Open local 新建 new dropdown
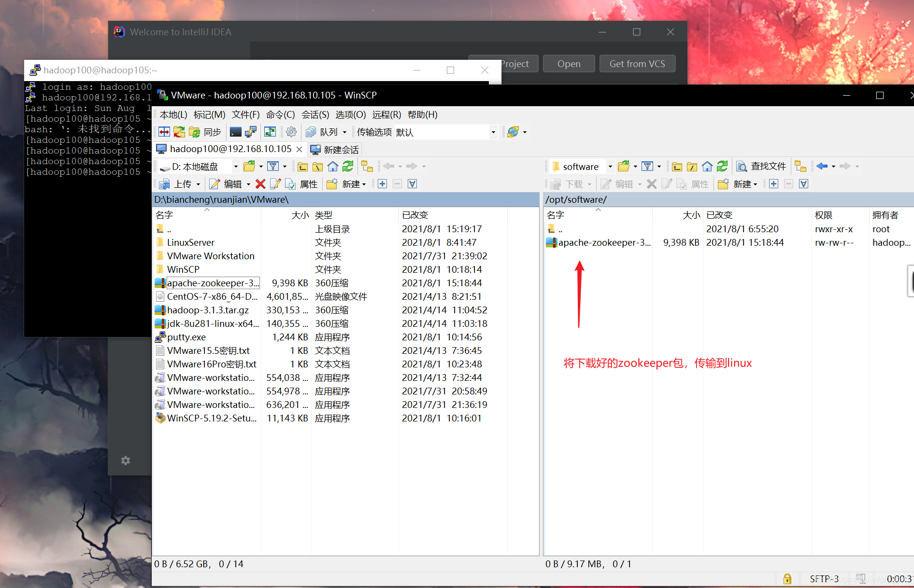This screenshot has height=588, width=914. click(x=347, y=184)
